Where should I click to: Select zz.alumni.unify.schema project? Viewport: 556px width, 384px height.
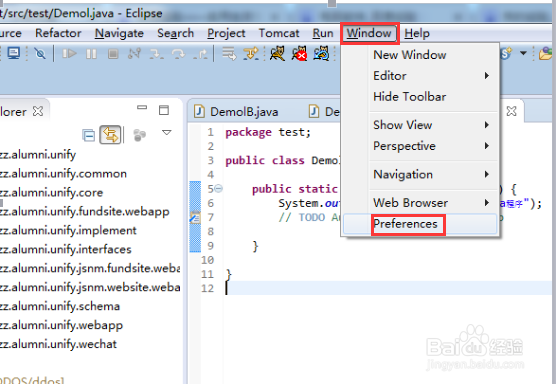click(60, 306)
